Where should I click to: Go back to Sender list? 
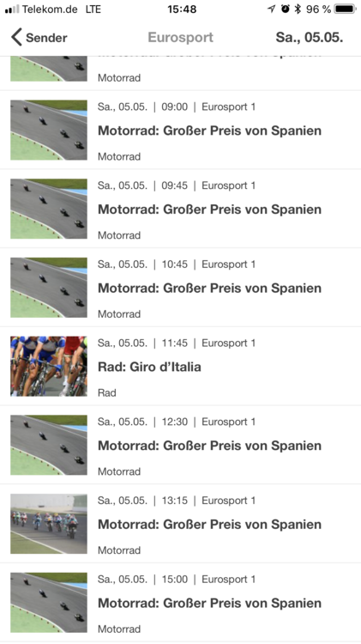tap(39, 38)
